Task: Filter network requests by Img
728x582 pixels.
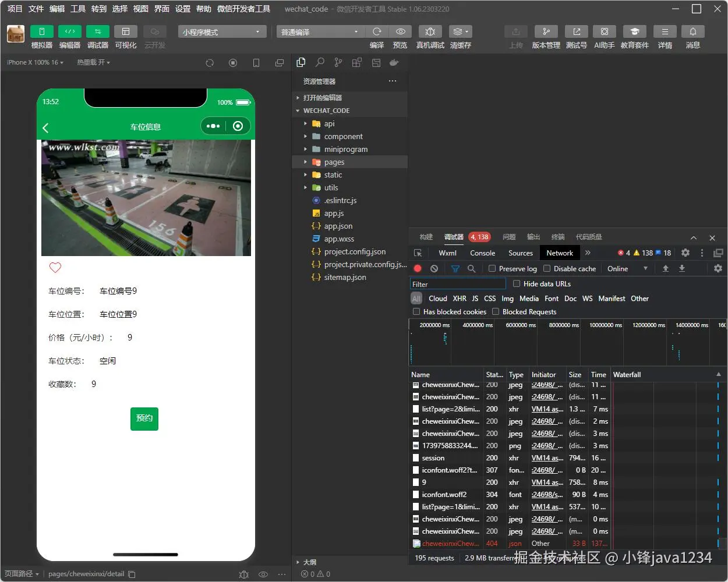Action: [508, 299]
